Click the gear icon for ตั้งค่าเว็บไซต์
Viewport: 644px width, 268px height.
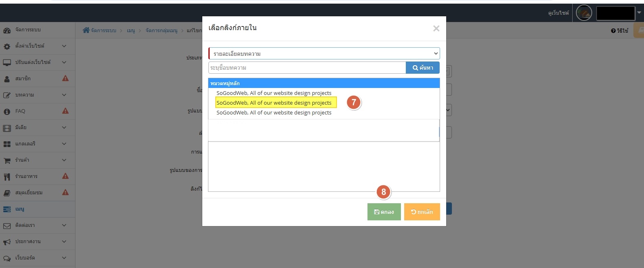click(x=7, y=46)
